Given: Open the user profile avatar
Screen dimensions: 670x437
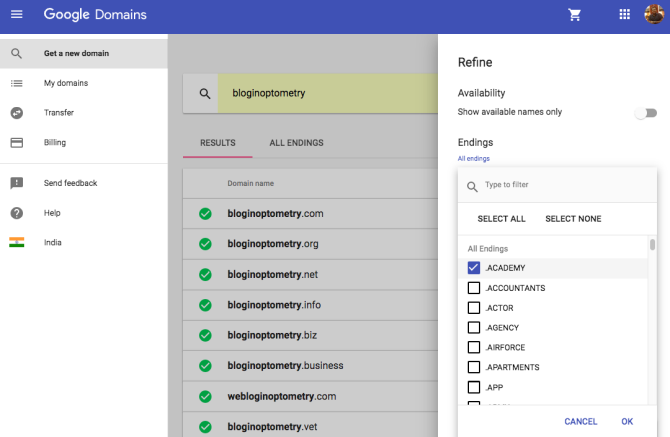Looking at the screenshot, I should pyautogui.click(x=654, y=14).
